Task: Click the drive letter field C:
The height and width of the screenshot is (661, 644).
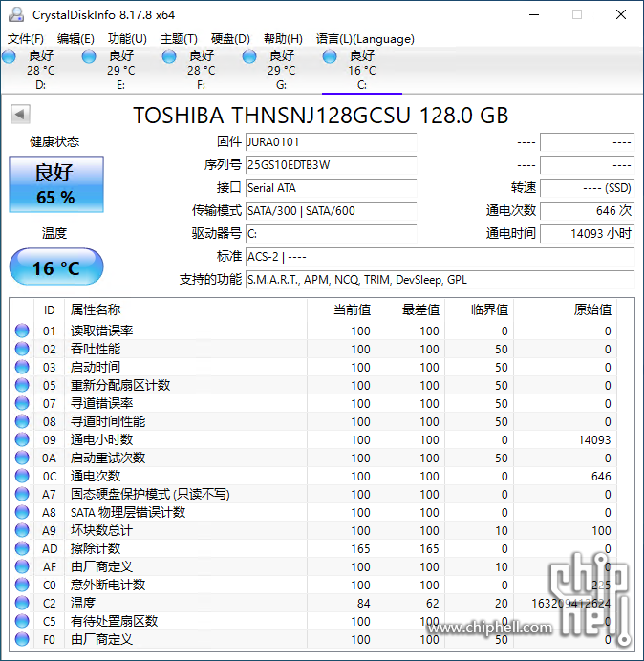Action: pos(331,233)
